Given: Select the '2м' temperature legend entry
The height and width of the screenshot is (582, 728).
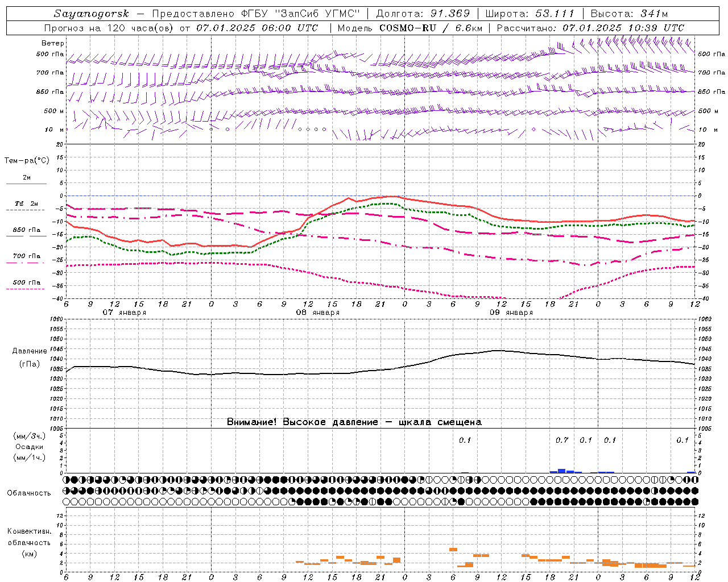Looking at the screenshot, I should (27, 178).
